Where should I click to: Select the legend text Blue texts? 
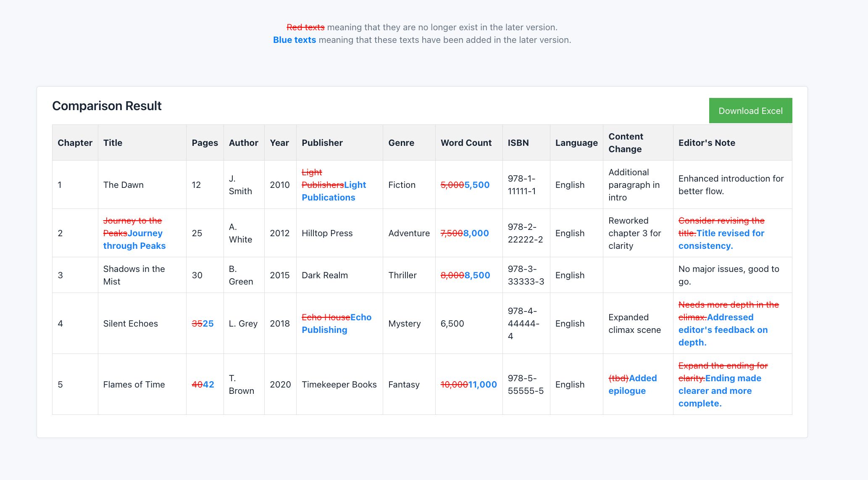[x=294, y=40]
